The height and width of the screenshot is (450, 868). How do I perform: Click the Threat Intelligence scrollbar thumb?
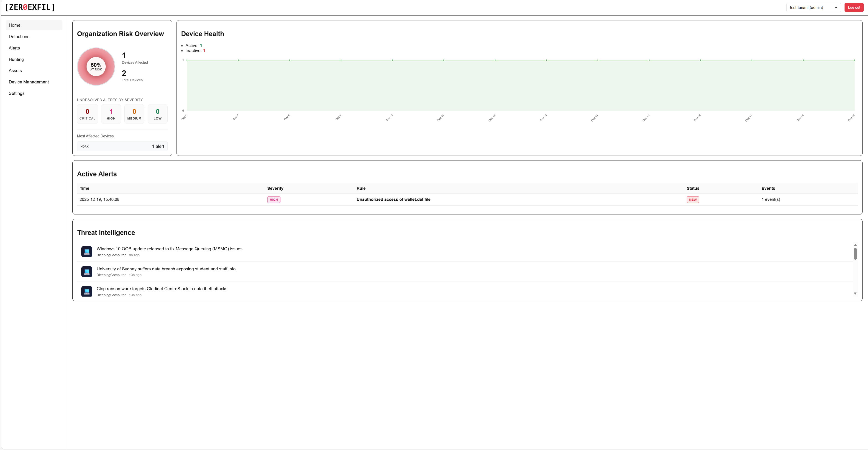(855, 254)
